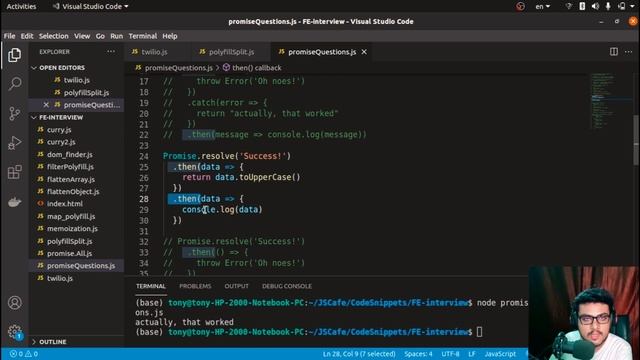640x360 pixels.
Task: Select twilio.js under Open Editors
Action: click(x=76, y=80)
